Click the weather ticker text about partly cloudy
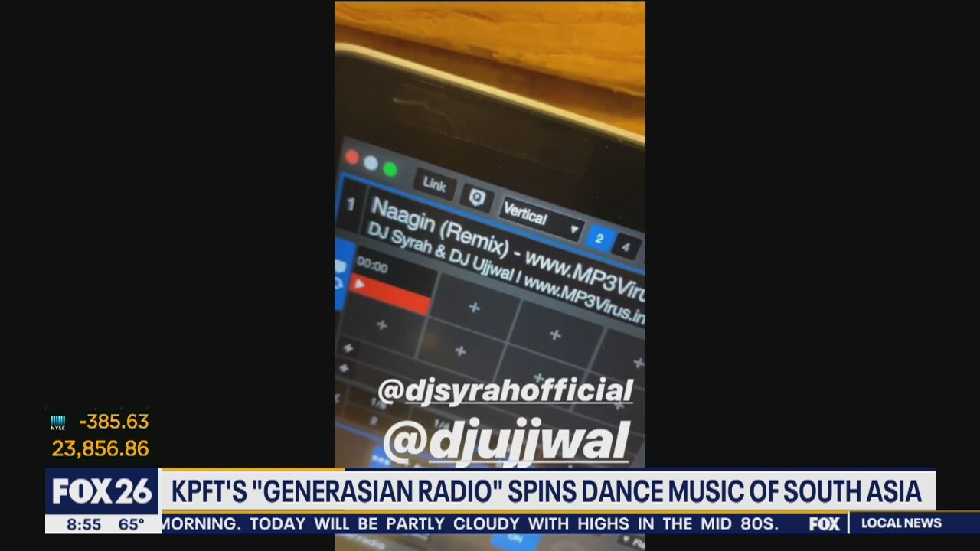Image resolution: width=980 pixels, height=551 pixels. 469,524
